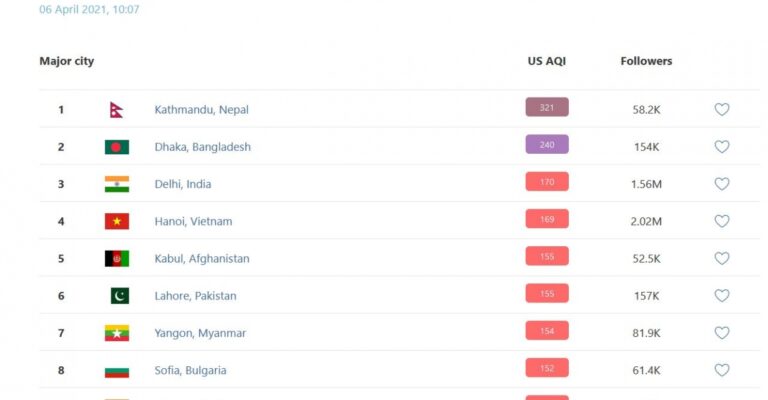This screenshot has width=768, height=400.
Task: Click the India flag icon
Action: coord(117,184)
